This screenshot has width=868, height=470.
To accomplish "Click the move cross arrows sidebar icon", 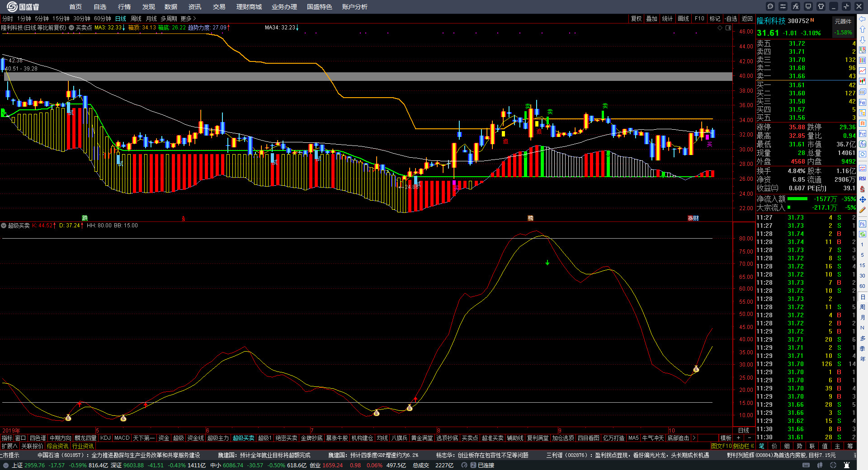I will 863,199.
